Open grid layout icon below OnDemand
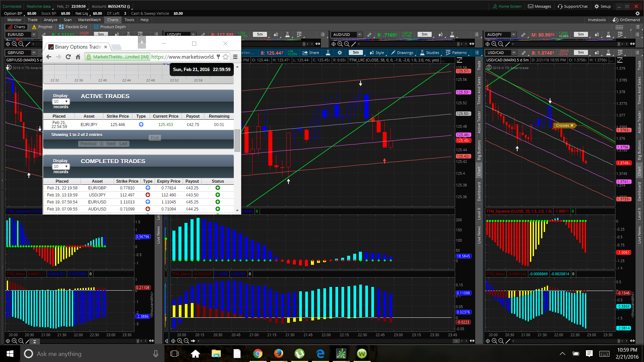This screenshot has width=644, height=362. coord(620,27)
